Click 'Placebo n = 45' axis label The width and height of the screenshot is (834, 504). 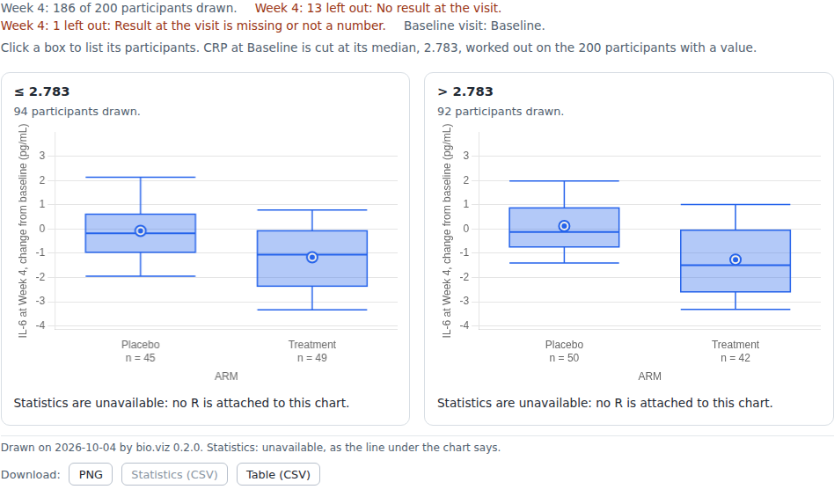(x=141, y=352)
